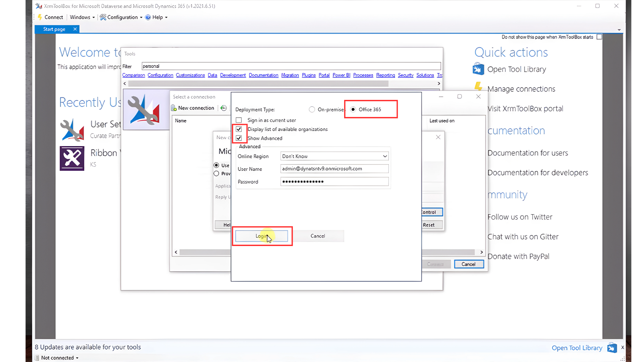Filter tools by Plugins category
This screenshot has height=362, width=644.
309,75
